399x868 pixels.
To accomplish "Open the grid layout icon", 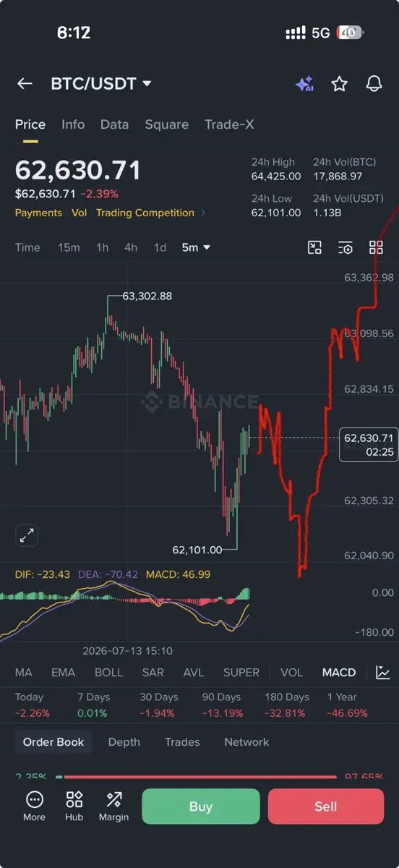I will [x=376, y=247].
